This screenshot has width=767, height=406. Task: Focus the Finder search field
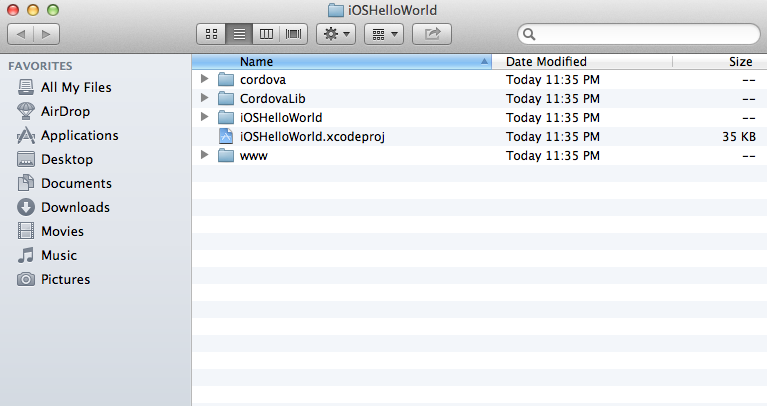tap(639, 34)
